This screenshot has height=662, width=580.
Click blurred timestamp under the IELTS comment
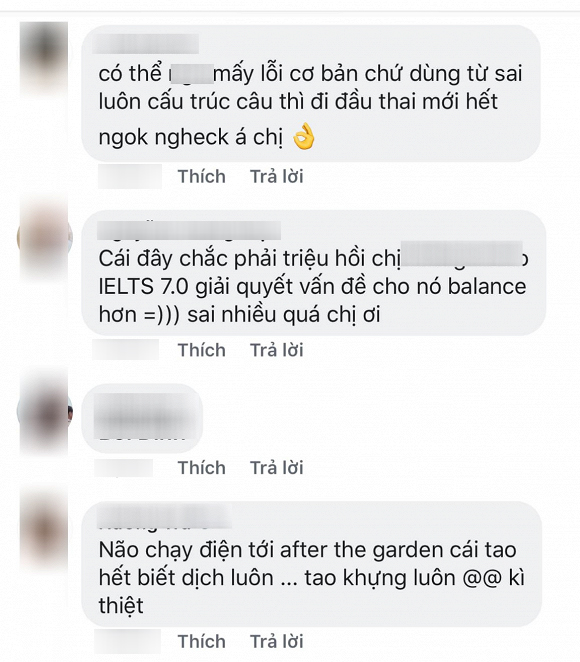[126, 350]
